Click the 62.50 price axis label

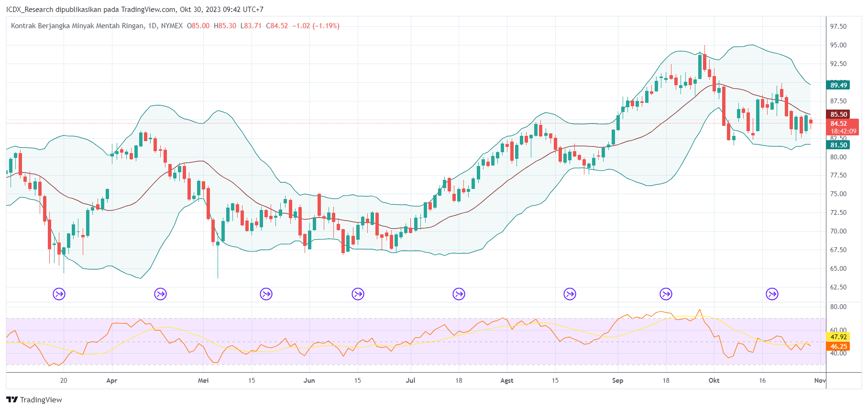point(838,287)
